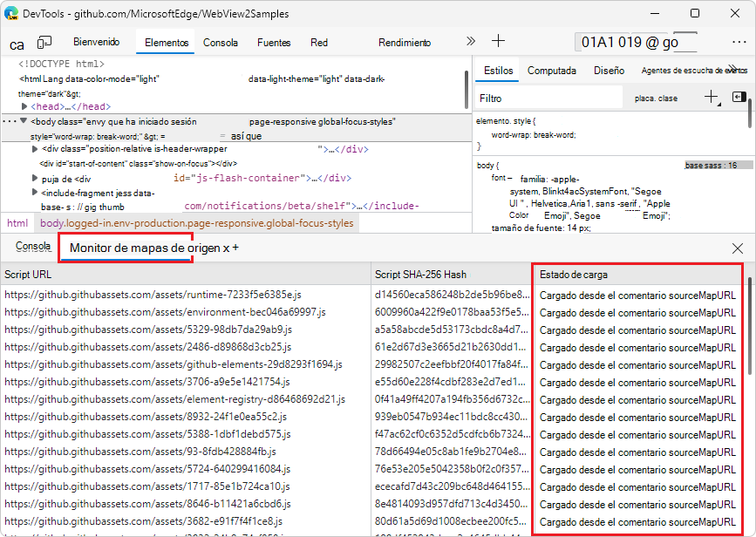Image resolution: width=756 pixels, height=537 pixels.
Task: Open DevTools three-dots customize menu
Action: tap(739, 43)
